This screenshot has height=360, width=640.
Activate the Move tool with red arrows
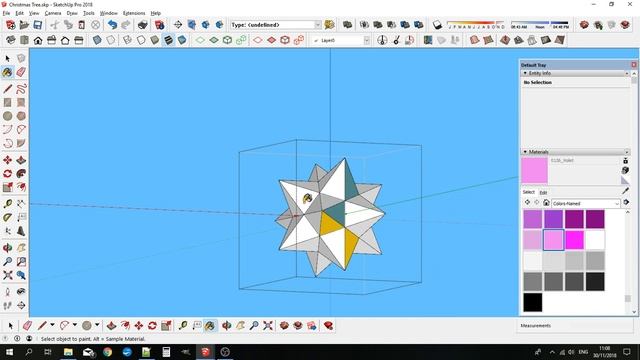7,160
